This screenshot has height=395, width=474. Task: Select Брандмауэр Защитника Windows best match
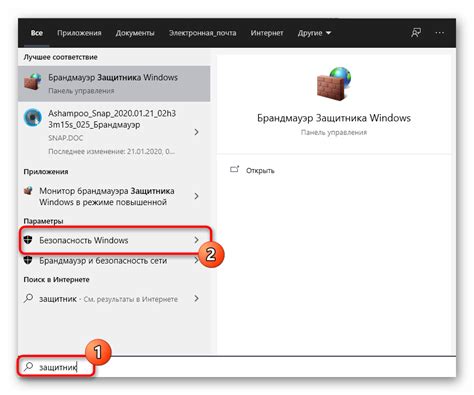tap(114, 83)
